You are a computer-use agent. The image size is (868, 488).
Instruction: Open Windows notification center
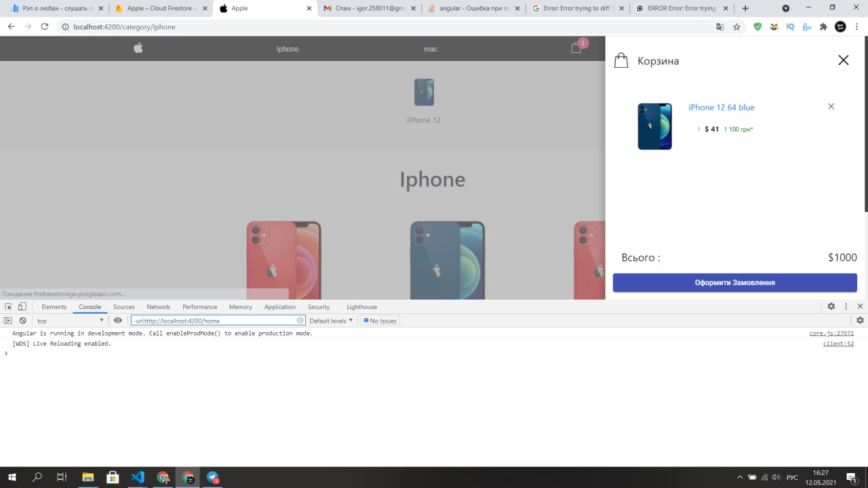(851, 477)
